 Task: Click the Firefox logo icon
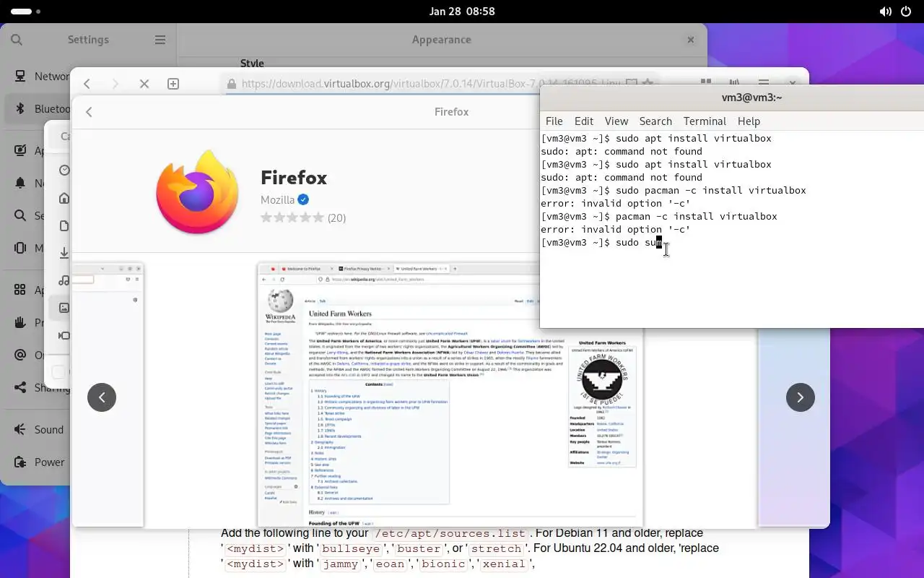(x=197, y=191)
